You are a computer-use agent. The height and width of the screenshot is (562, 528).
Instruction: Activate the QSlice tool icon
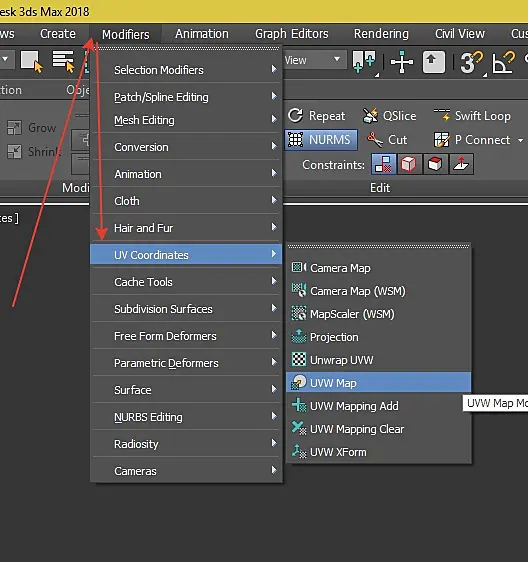[x=370, y=116]
